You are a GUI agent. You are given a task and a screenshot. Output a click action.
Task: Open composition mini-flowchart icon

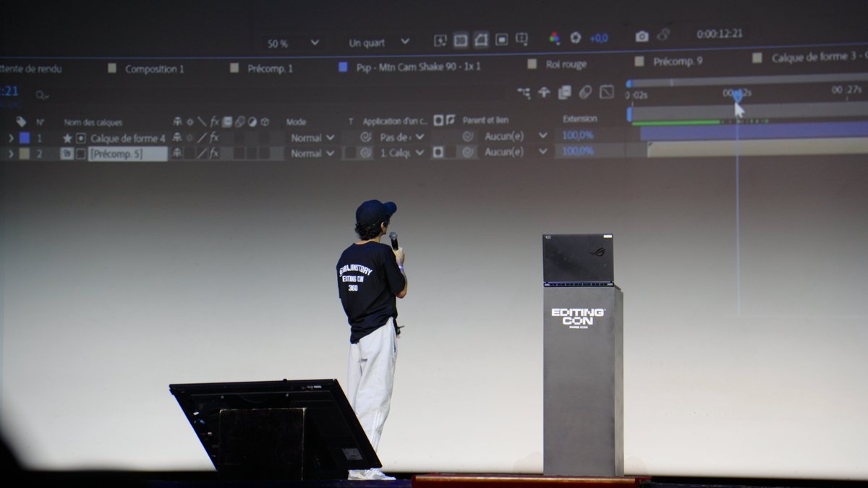click(524, 93)
